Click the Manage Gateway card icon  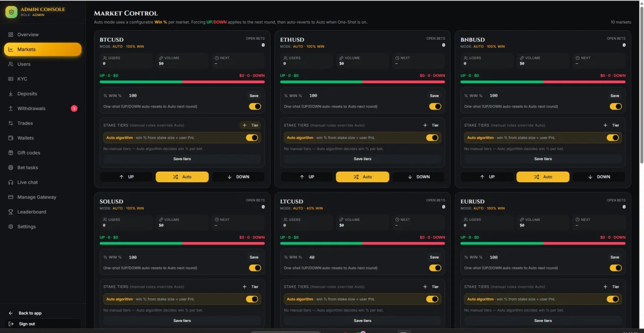(x=11, y=197)
